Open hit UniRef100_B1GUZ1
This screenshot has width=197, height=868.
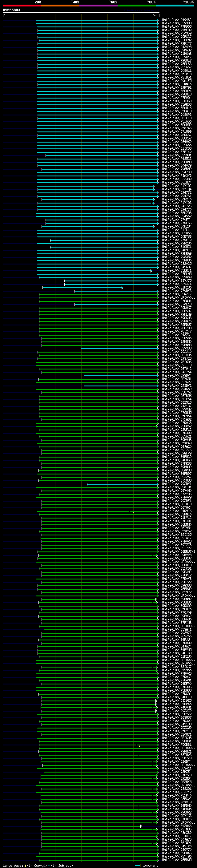pyautogui.click(x=177, y=247)
